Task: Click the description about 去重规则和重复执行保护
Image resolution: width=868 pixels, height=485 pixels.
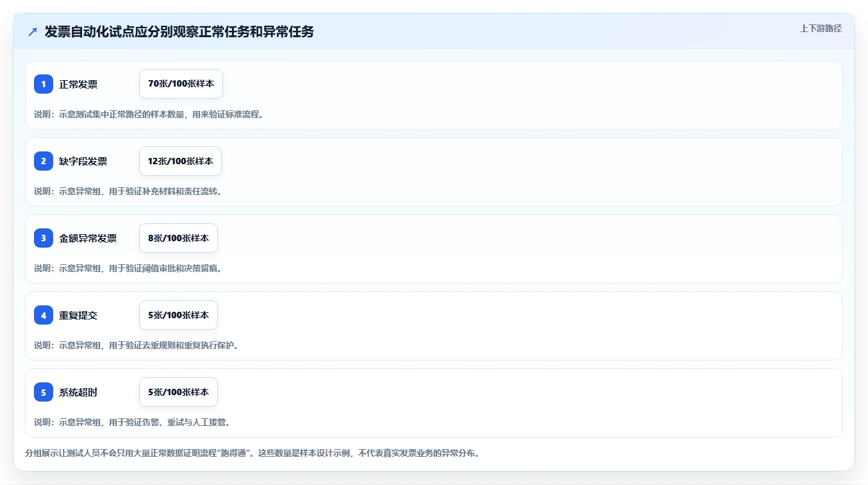Action: tap(136, 345)
